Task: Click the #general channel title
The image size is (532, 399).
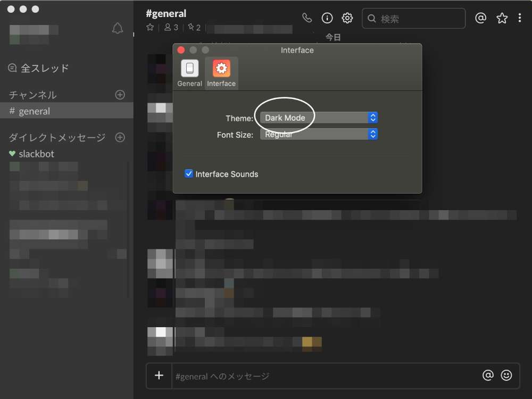Action: click(166, 14)
